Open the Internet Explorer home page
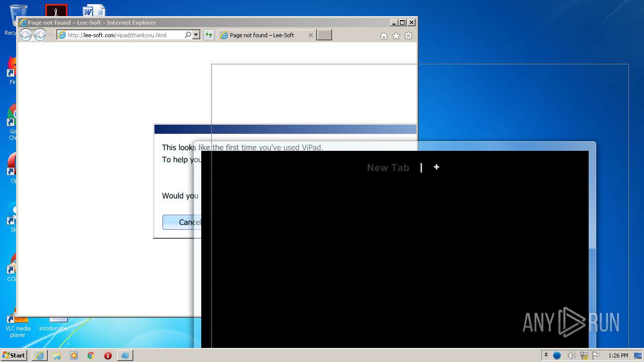 [x=384, y=36]
